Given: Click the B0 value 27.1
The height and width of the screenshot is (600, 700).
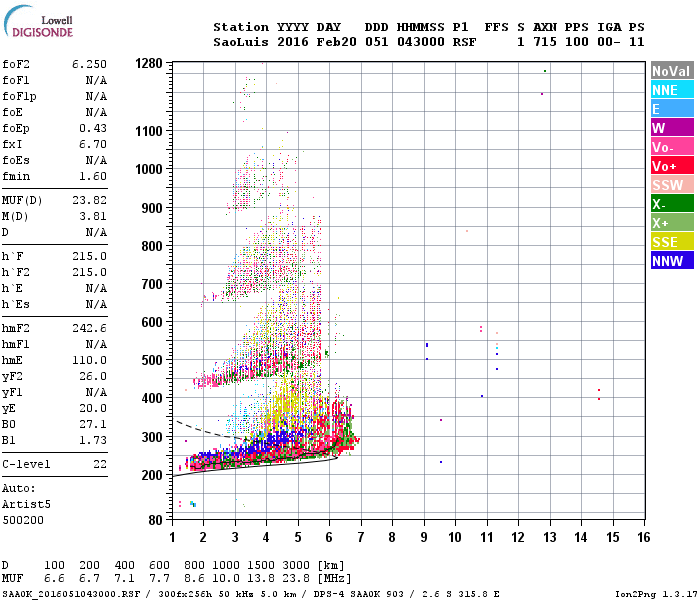Looking at the screenshot, I should [x=93, y=424].
